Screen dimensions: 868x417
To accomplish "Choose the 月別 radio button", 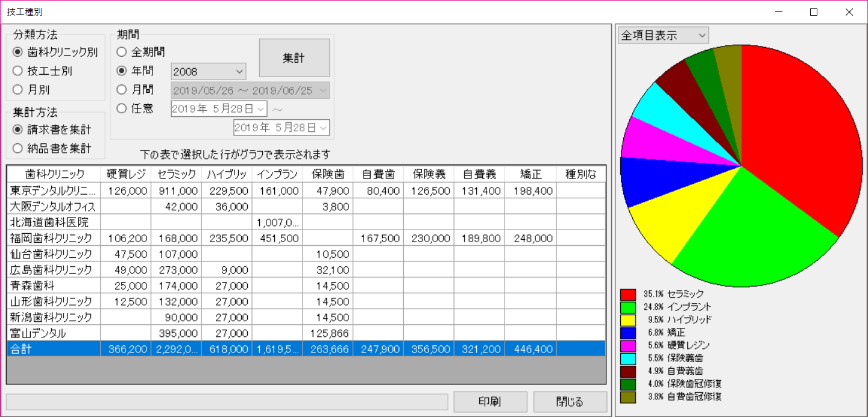I will (x=17, y=90).
